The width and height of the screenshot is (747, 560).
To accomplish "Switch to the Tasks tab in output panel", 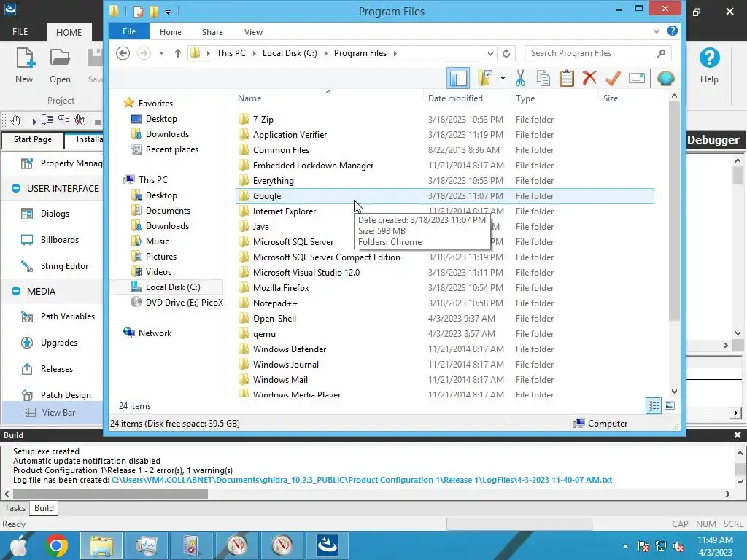I will [15, 508].
